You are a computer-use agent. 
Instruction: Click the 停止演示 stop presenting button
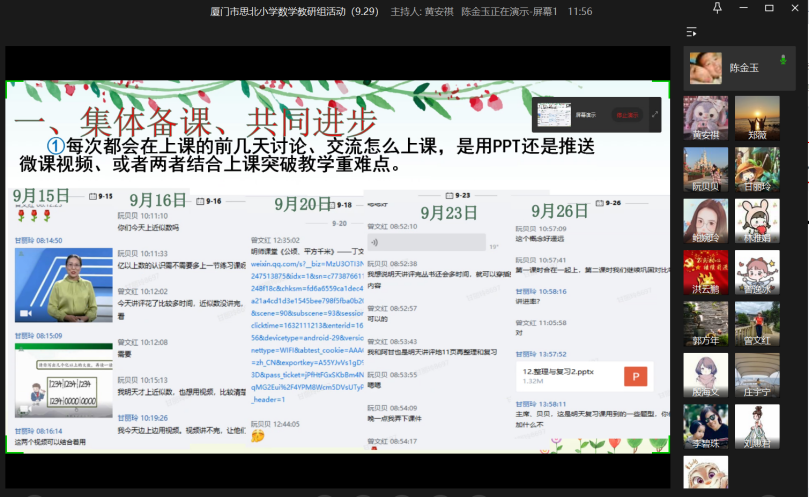tap(627, 115)
